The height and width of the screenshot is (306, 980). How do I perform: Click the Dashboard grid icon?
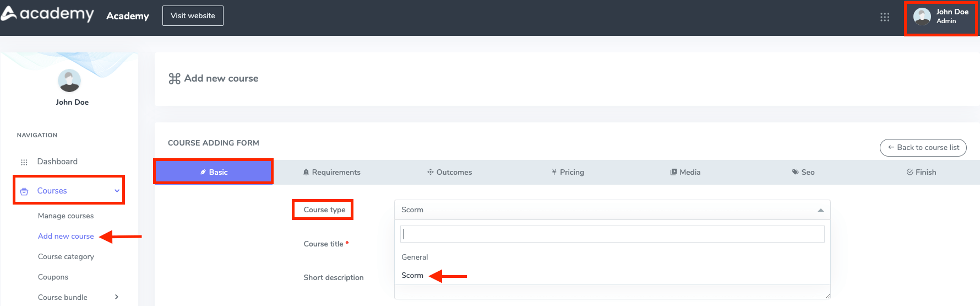point(24,162)
